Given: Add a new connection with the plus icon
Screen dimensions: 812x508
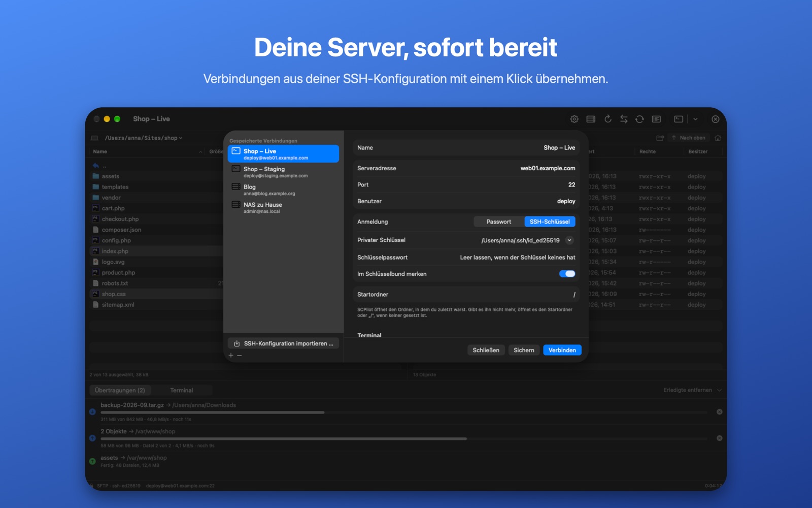Looking at the screenshot, I should point(231,356).
